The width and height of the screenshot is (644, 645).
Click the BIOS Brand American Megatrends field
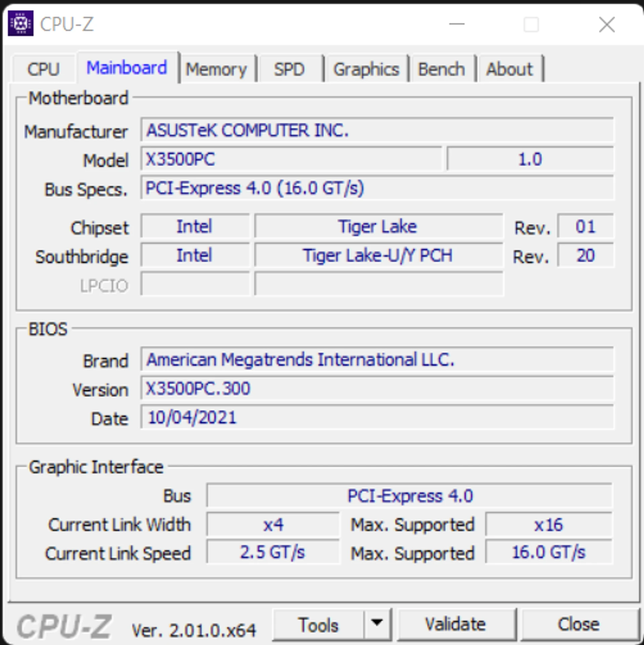pyautogui.click(x=377, y=359)
